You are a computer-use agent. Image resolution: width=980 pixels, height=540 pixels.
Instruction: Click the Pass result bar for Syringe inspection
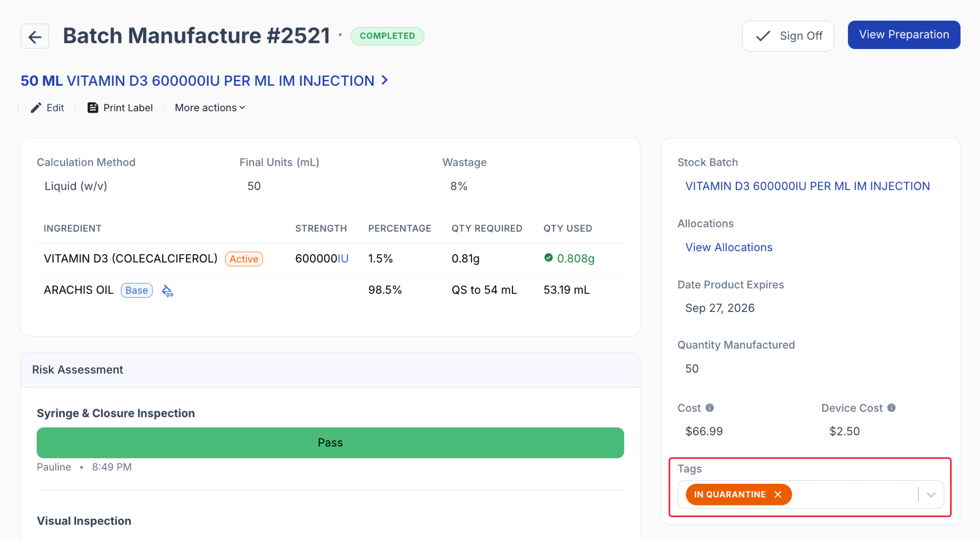[330, 443]
